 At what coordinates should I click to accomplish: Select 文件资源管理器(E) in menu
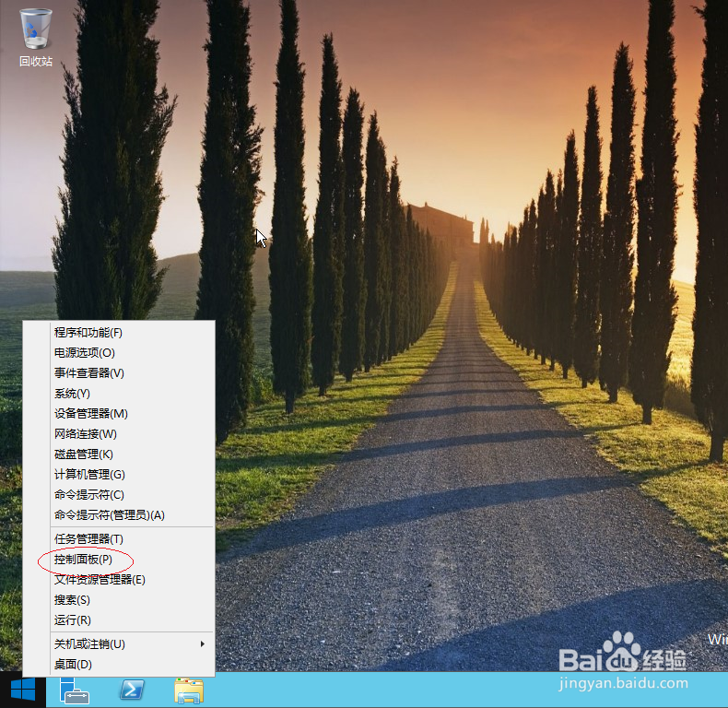(x=119, y=580)
